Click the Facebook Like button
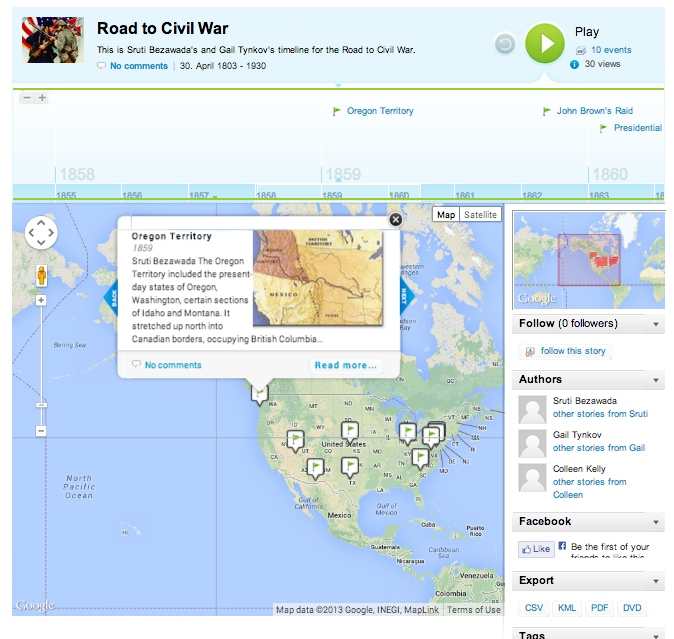 click(536, 549)
